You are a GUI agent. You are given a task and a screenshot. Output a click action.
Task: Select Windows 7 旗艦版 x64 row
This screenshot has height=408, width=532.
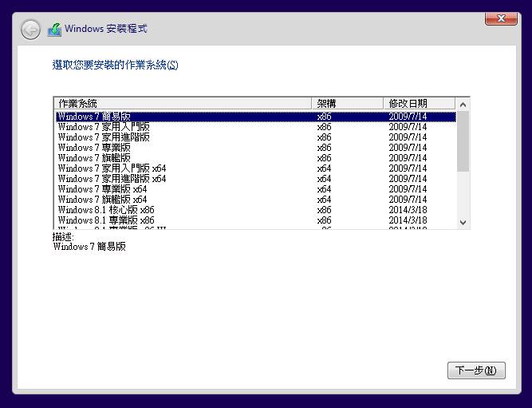[x=256, y=200]
